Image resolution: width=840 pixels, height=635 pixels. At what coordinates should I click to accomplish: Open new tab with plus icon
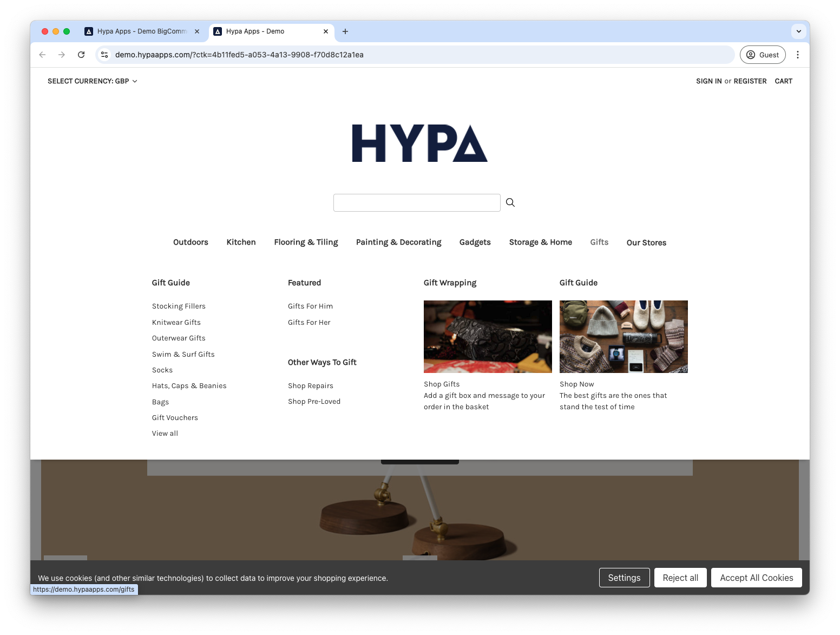(345, 31)
